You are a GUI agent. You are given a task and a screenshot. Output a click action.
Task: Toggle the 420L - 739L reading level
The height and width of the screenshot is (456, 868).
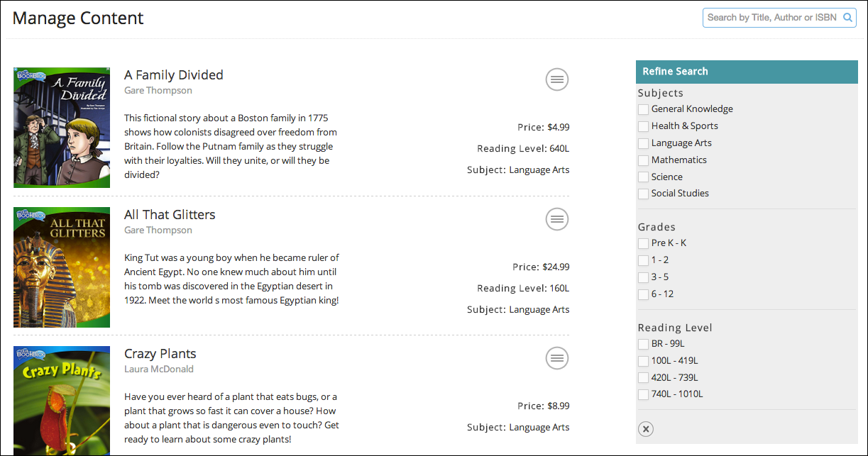click(x=643, y=378)
